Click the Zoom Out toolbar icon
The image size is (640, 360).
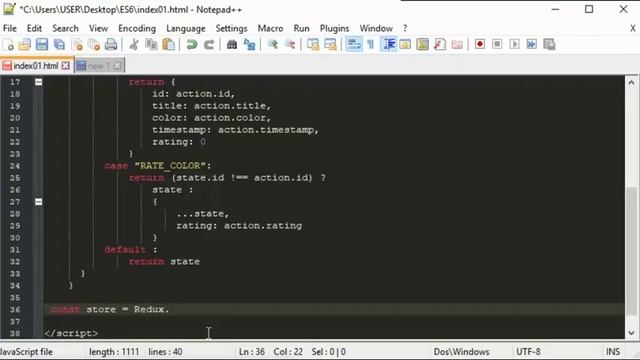[290, 44]
